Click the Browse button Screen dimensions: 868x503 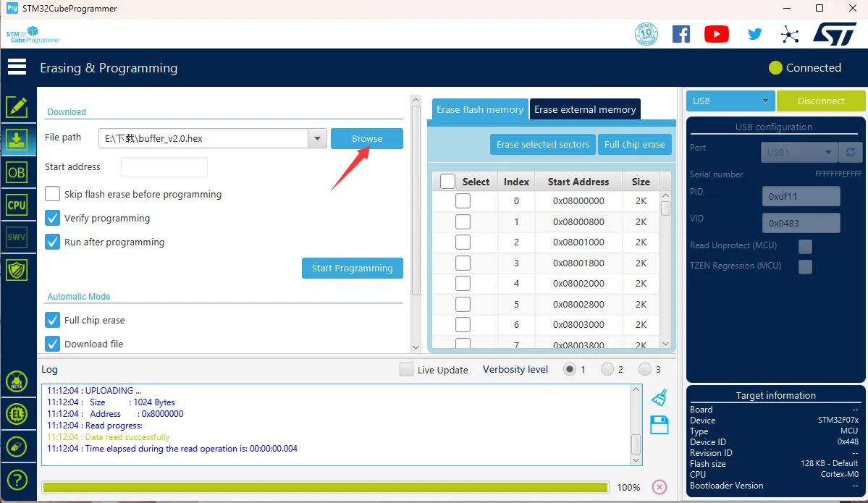(367, 138)
